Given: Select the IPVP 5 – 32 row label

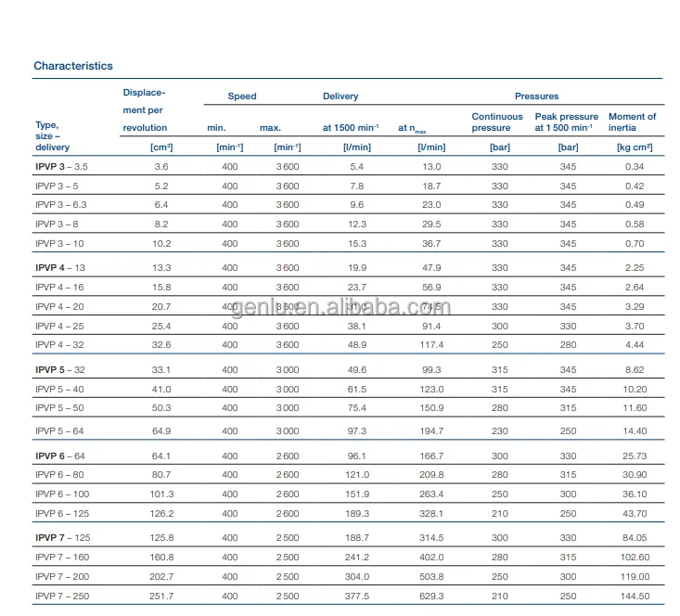Looking at the screenshot, I should [x=60, y=369].
